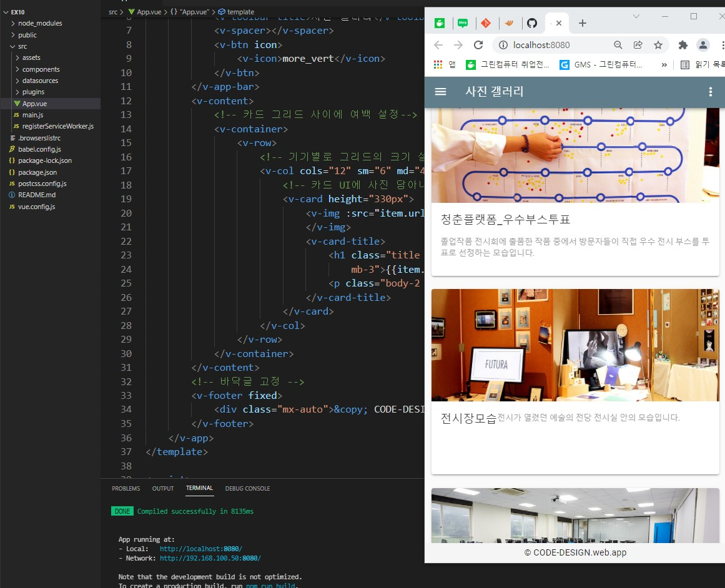
Task: Open a new browser tab
Action: [x=583, y=23]
